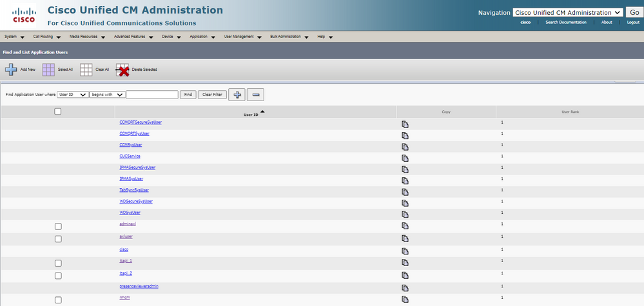Copy the TabSyncSysUser application user

point(405,192)
